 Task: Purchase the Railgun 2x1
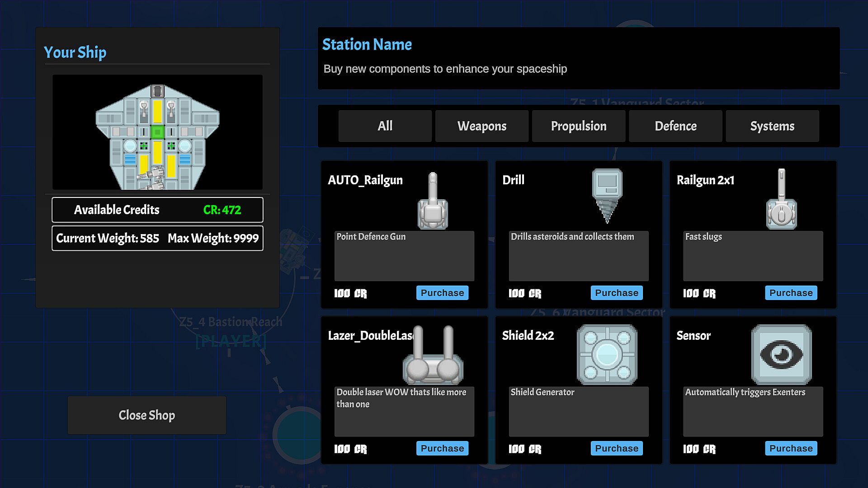click(791, 293)
